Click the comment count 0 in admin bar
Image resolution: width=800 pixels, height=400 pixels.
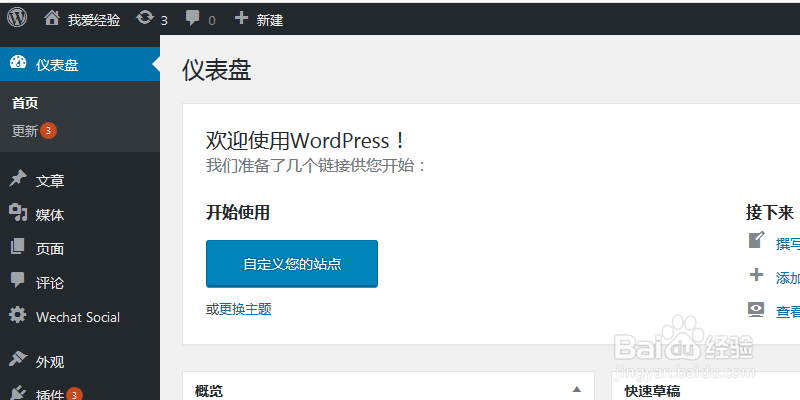click(212, 21)
